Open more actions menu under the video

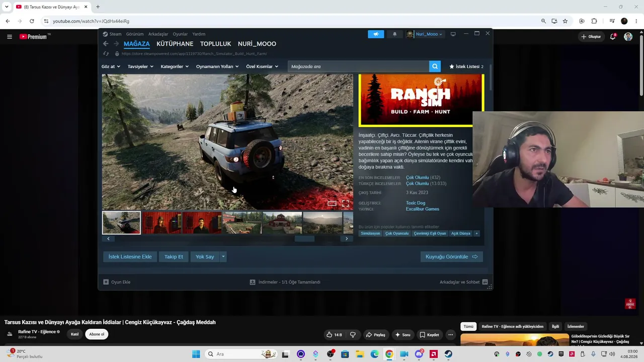pyautogui.click(x=451, y=335)
